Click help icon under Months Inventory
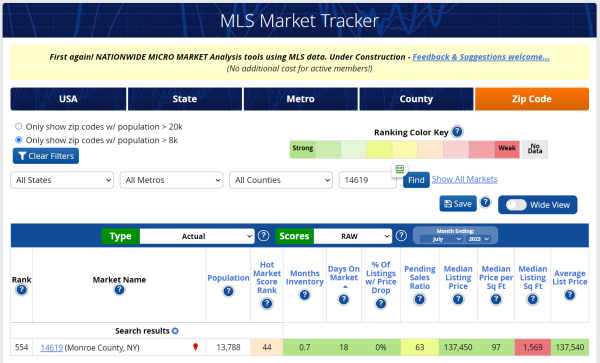This screenshot has height=363, width=600. tap(305, 295)
